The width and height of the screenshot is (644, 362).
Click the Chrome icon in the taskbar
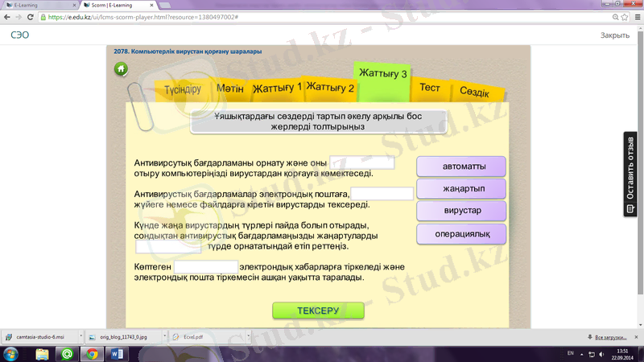[92, 353]
